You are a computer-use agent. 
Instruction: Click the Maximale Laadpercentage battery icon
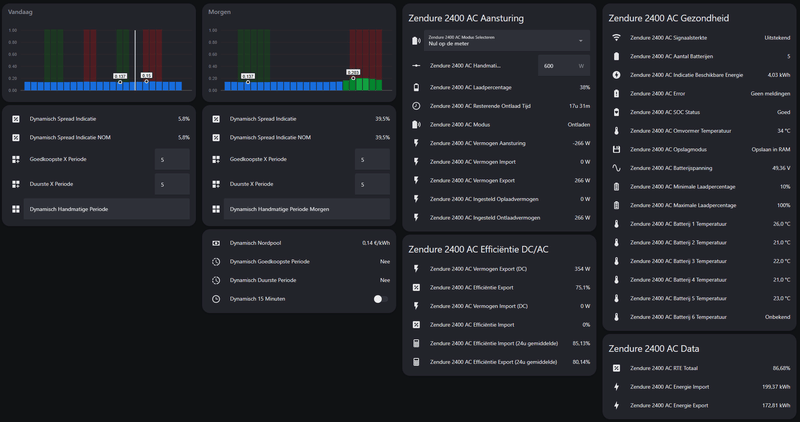616,205
